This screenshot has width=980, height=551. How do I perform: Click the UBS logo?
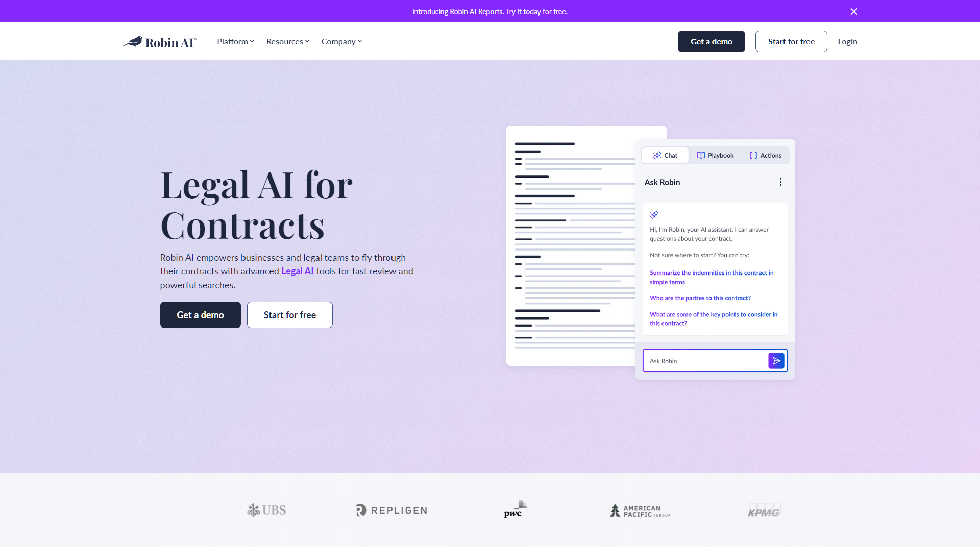266,510
